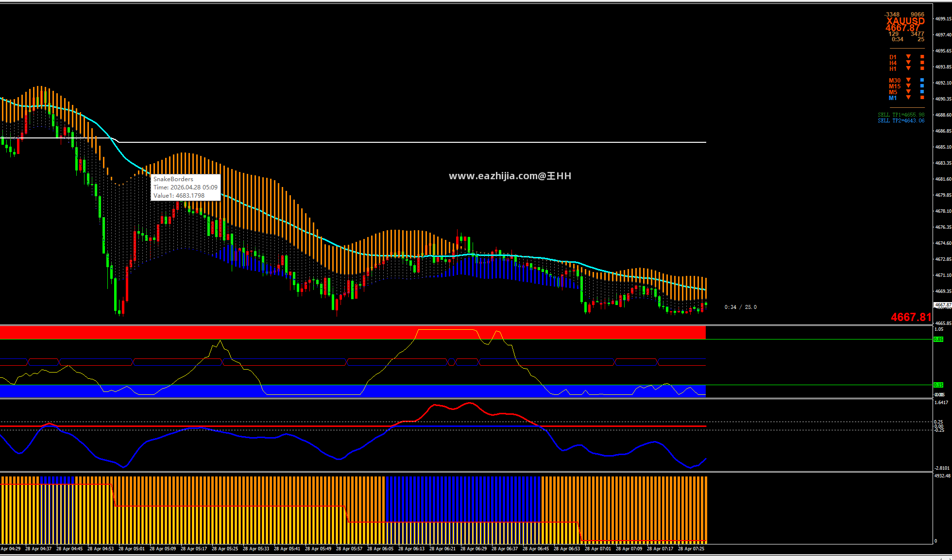Select the H1 timeframe label
The width and height of the screenshot is (952, 560).
click(x=893, y=69)
